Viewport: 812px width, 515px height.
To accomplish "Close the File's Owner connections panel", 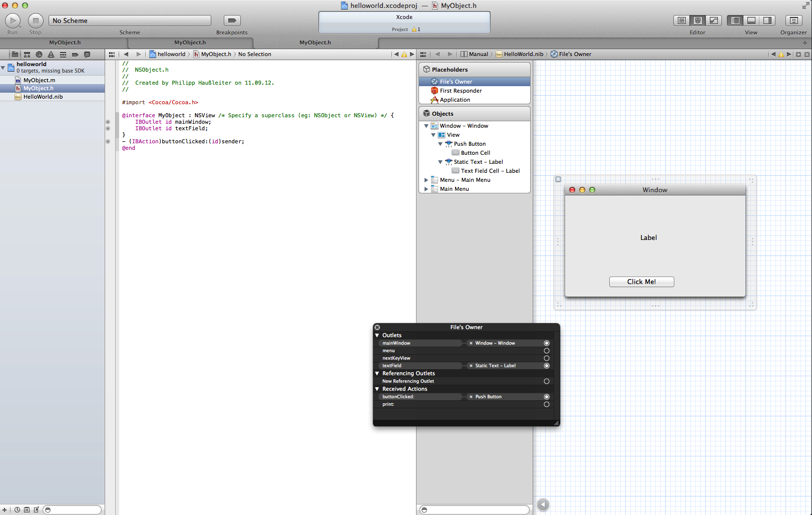I will tap(377, 327).
